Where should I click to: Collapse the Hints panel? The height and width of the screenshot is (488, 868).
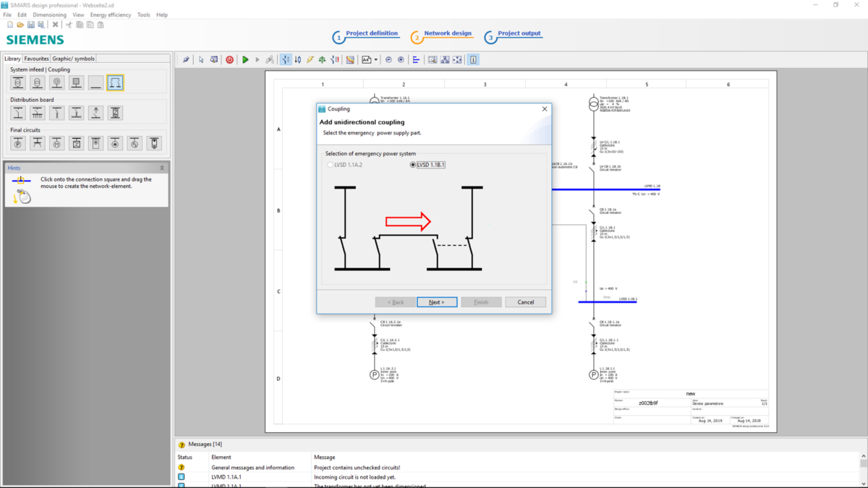162,168
